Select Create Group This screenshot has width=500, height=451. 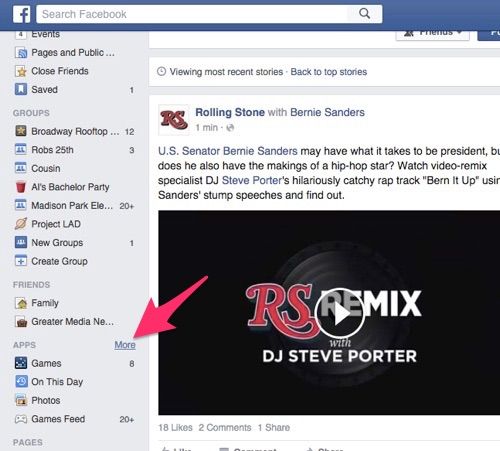tap(59, 261)
